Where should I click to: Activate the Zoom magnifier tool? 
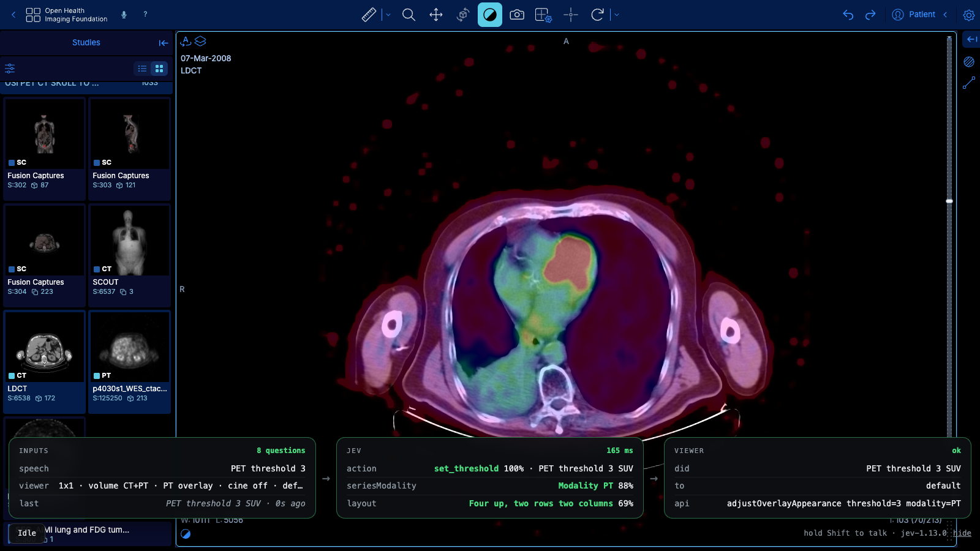point(409,15)
